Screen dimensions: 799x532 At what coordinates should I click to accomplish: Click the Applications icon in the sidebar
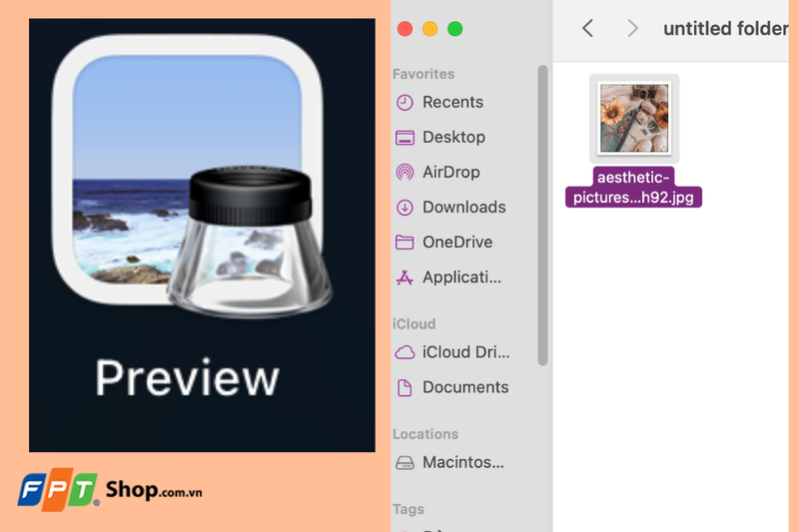[405, 277]
